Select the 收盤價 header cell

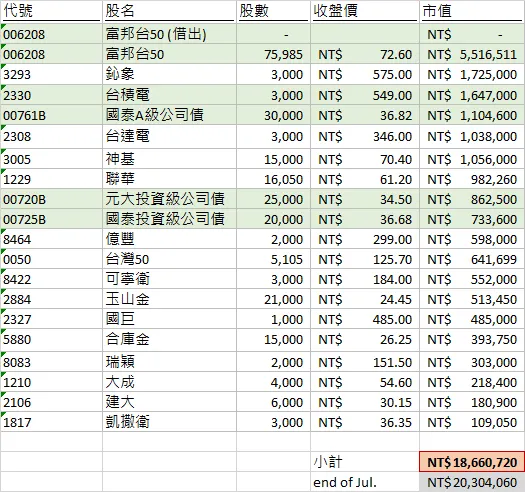tap(365, 11)
